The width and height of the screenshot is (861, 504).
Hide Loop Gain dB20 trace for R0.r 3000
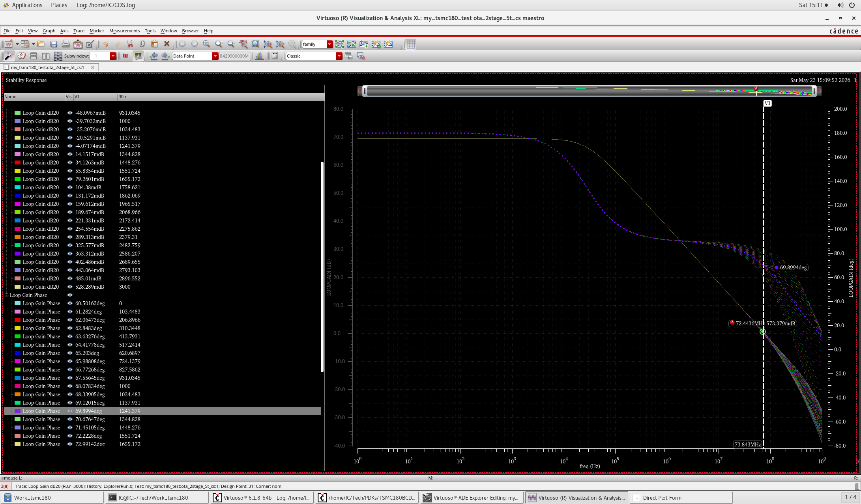pyautogui.click(x=70, y=287)
